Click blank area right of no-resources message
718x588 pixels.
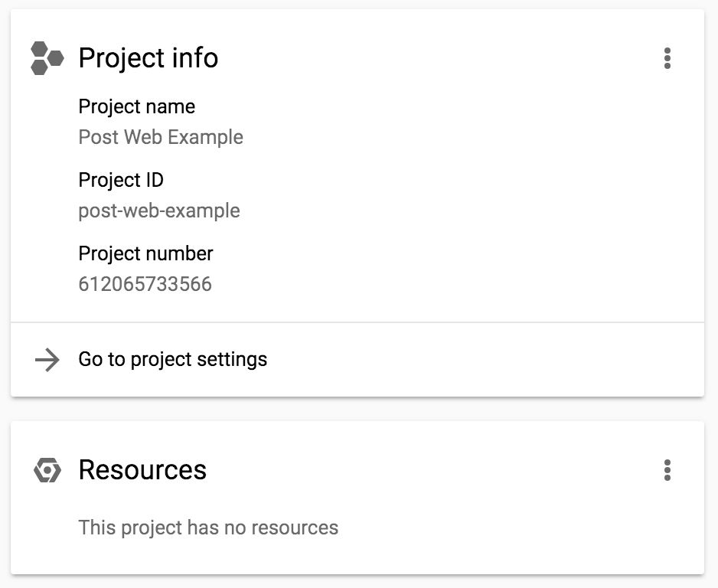click(x=521, y=528)
